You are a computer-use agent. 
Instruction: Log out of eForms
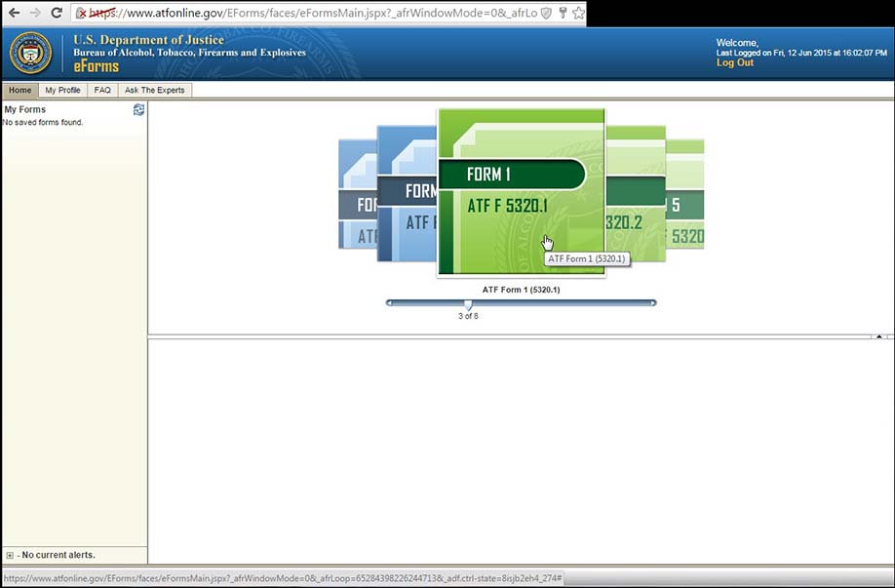click(x=734, y=62)
